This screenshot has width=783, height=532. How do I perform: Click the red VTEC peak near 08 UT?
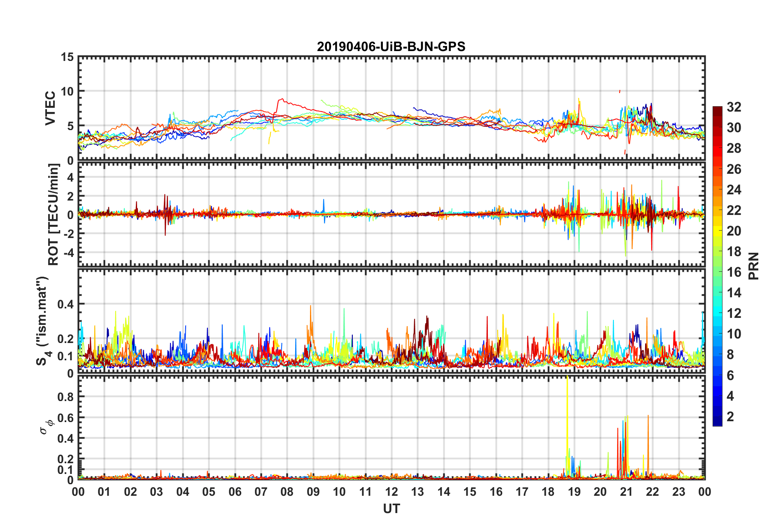tap(281, 99)
